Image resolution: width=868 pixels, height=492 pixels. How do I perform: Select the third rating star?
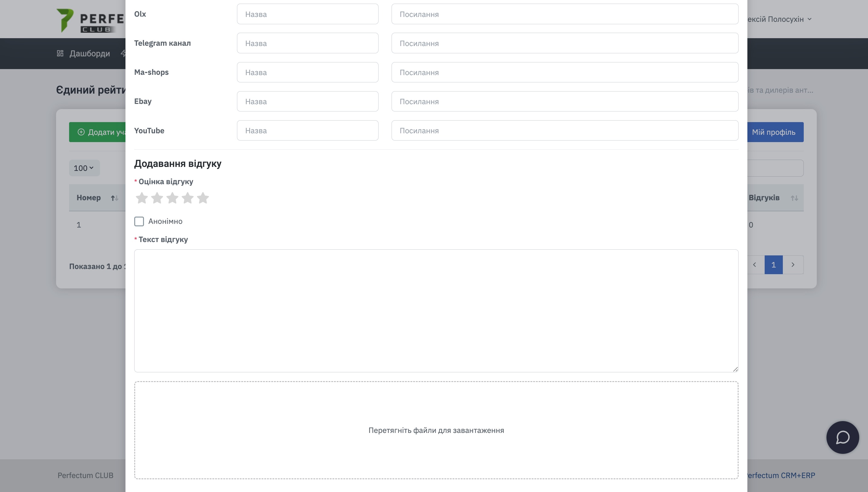172,198
